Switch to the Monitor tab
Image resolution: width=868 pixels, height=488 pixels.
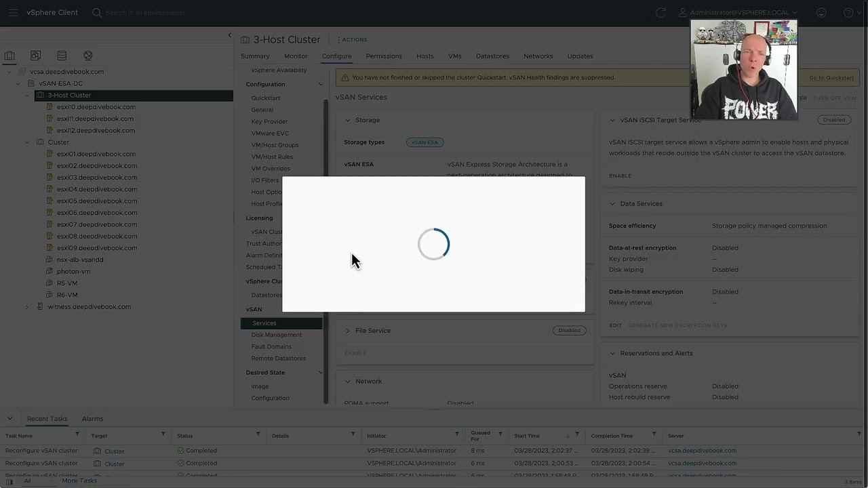tap(296, 56)
